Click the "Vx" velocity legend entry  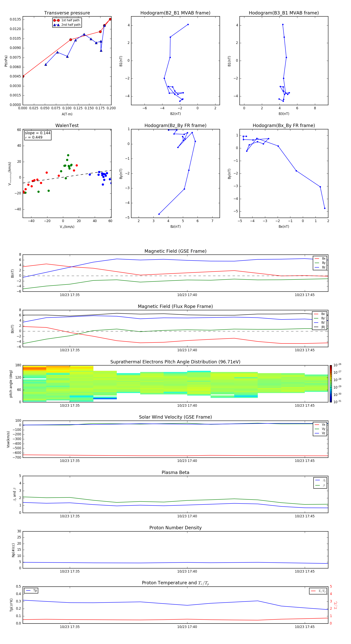pos(320,424)
